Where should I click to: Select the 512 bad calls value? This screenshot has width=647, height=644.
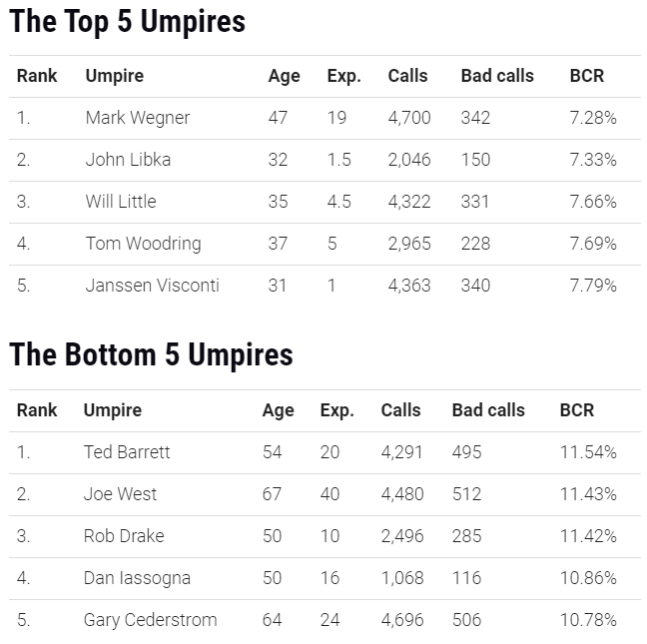[466, 494]
